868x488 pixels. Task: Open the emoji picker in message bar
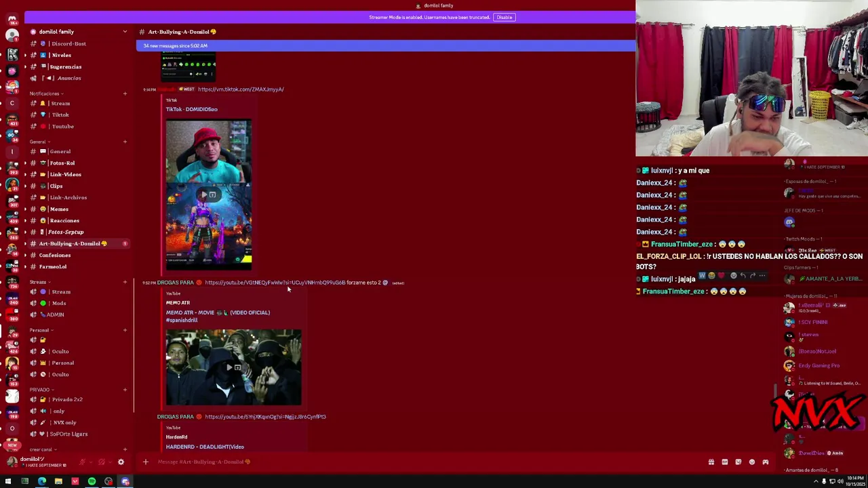pos(752,462)
